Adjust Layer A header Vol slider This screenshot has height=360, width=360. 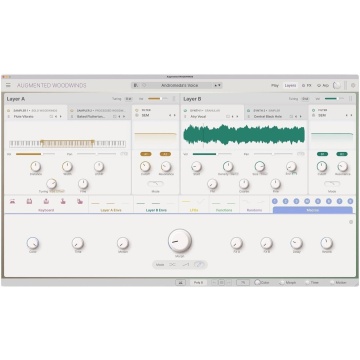pyautogui.click(x=158, y=99)
